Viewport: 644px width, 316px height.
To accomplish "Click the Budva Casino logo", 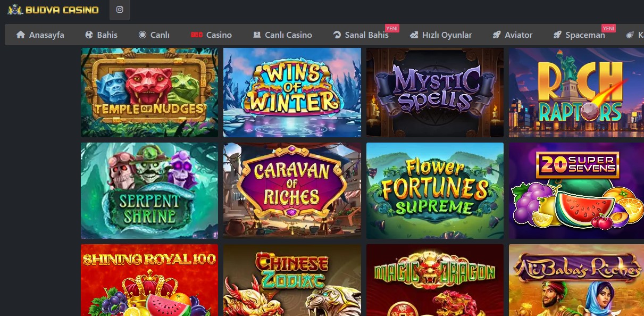I will [x=53, y=10].
